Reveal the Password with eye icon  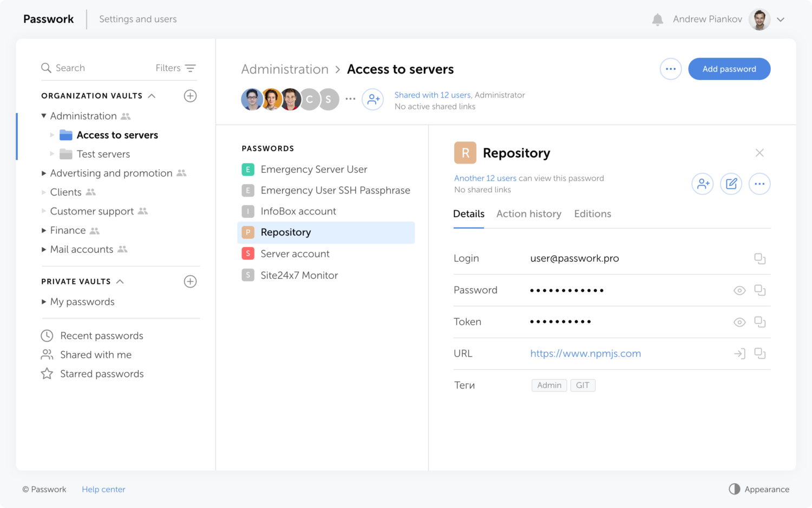click(739, 291)
